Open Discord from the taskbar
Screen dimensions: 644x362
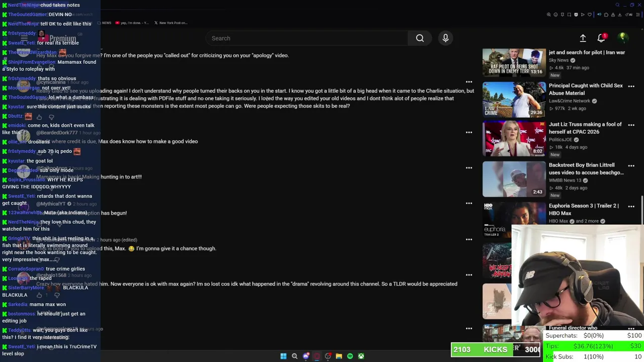pos(306,356)
